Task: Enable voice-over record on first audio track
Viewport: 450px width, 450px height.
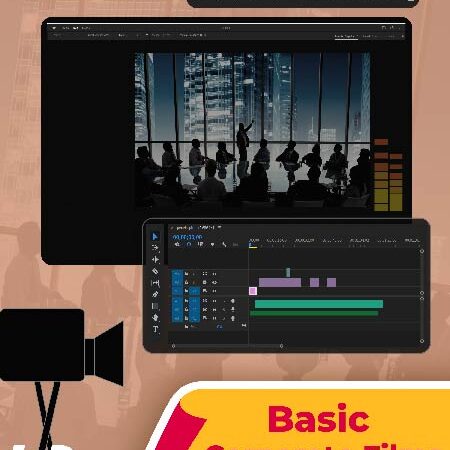Action: tap(233, 301)
